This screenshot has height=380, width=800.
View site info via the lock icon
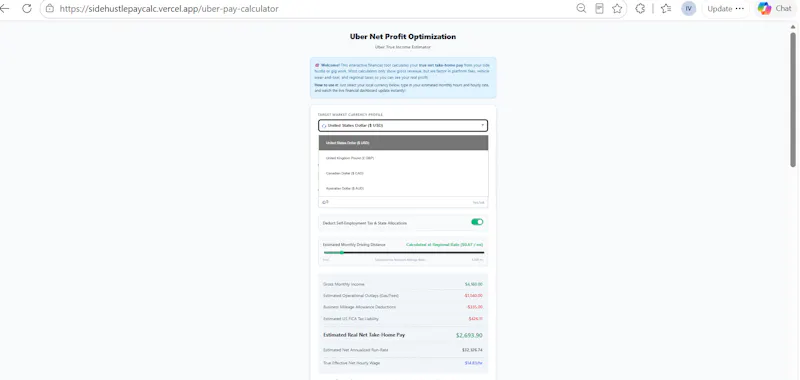click(49, 9)
